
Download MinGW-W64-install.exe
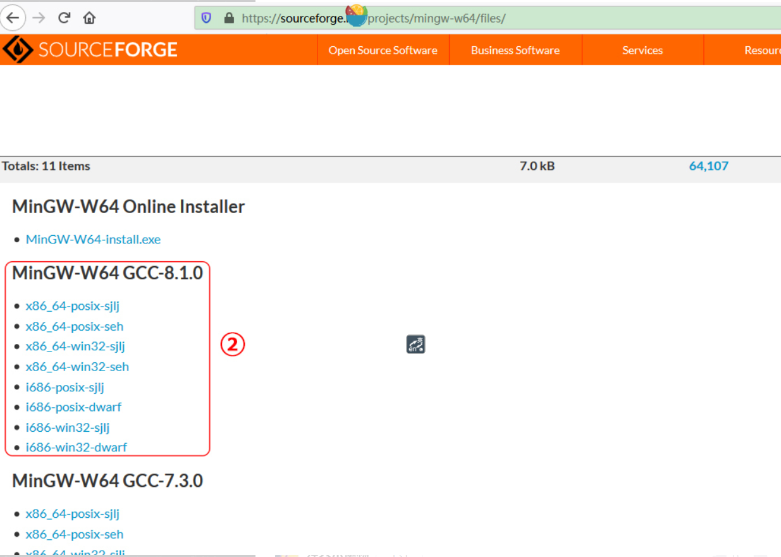[x=93, y=239]
